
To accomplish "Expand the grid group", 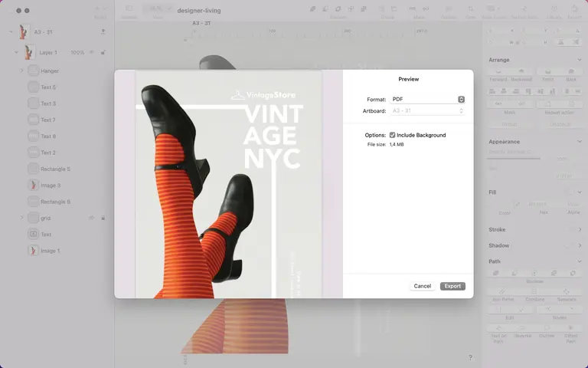I will coord(21,218).
